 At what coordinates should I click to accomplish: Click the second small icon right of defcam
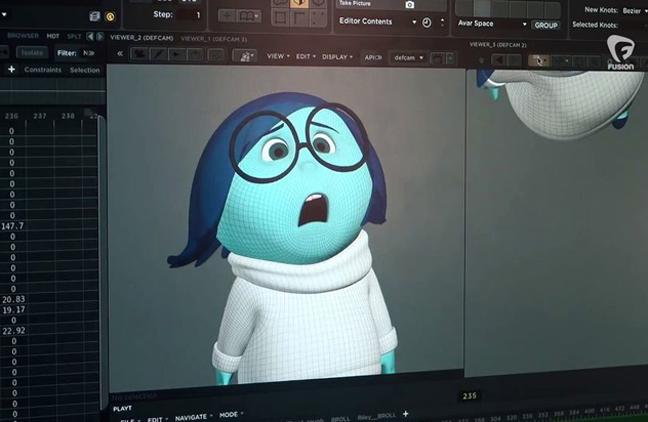(x=450, y=58)
